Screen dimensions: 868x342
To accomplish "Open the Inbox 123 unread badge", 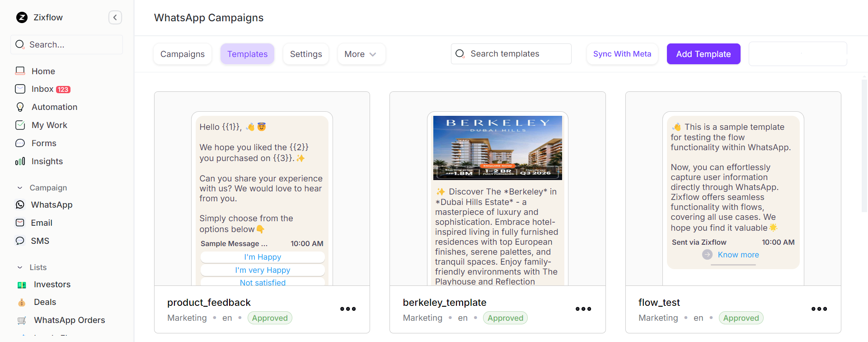I will [x=63, y=90].
